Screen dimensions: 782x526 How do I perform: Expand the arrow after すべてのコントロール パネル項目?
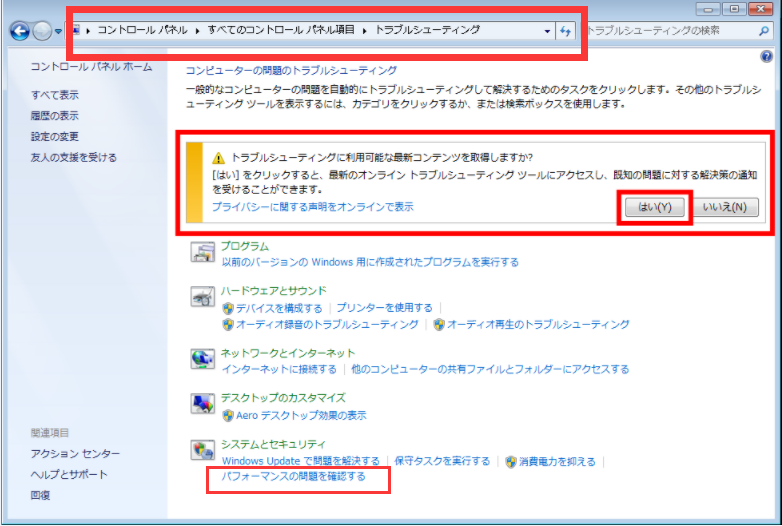(365, 31)
